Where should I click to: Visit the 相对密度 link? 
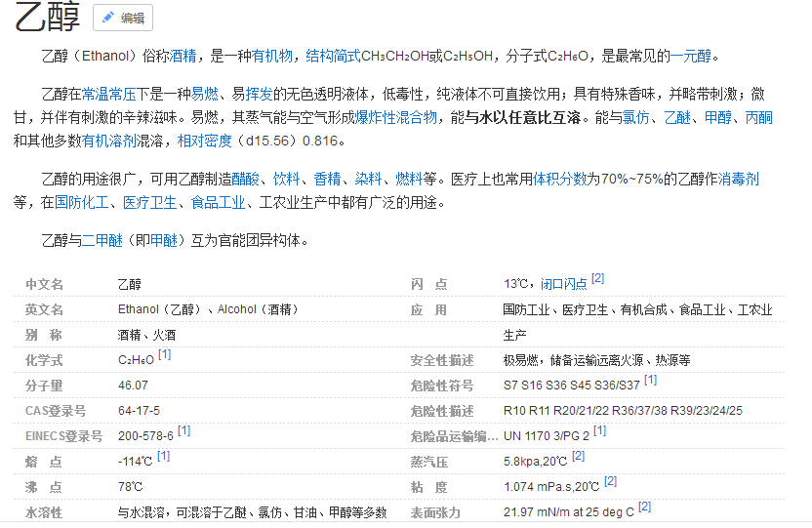pos(204,141)
